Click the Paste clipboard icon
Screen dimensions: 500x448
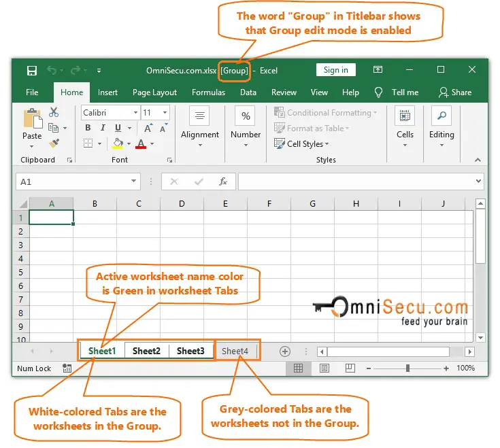(x=33, y=118)
